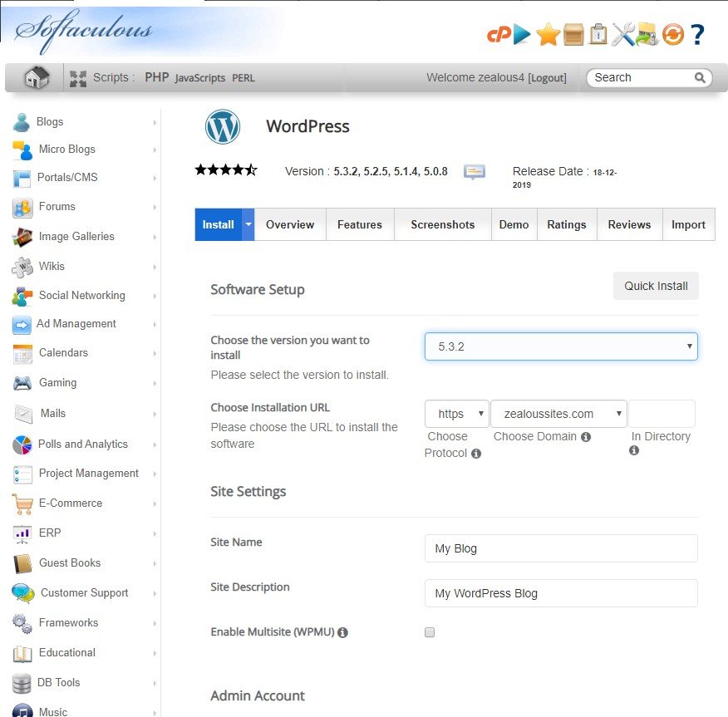Switch to the Features tab
The height and width of the screenshot is (717, 728).
pyautogui.click(x=360, y=224)
